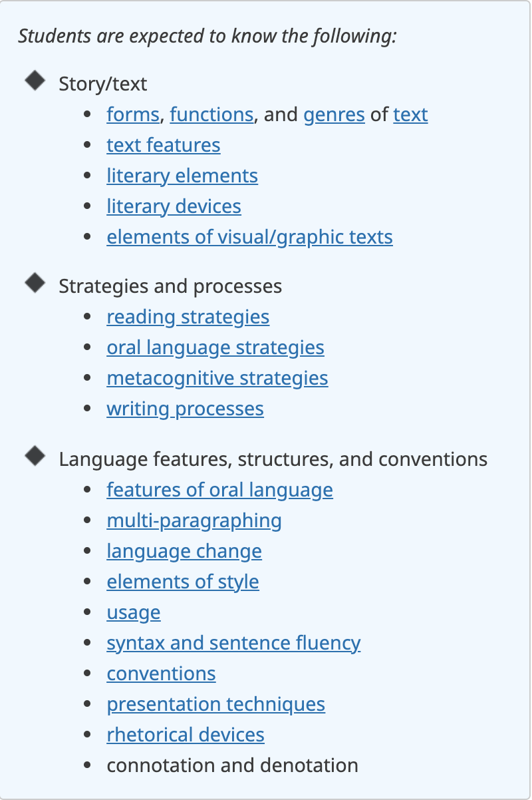Click 'features of oral language' link
This screenshot has width=532, height=800.
[219, 491]
